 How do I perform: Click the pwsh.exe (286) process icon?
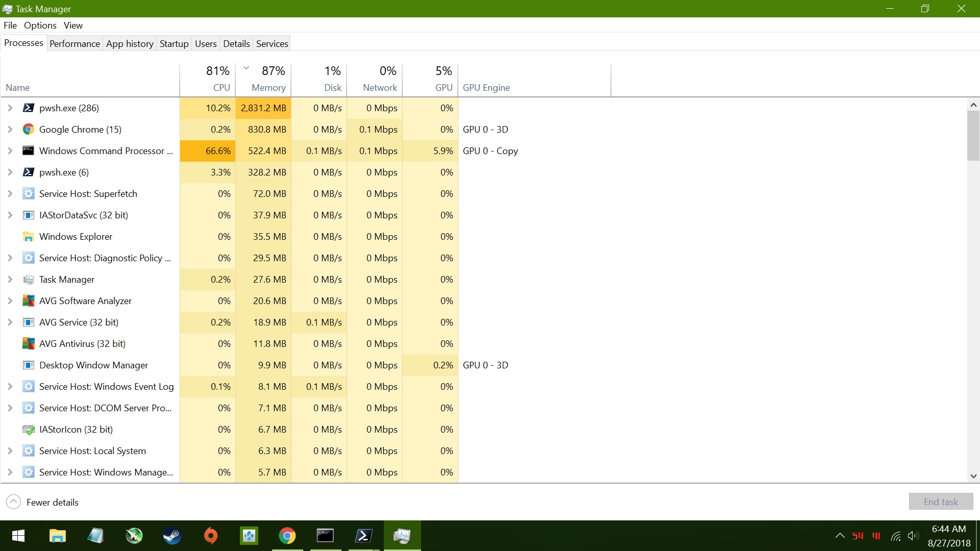tap(29, 108)
